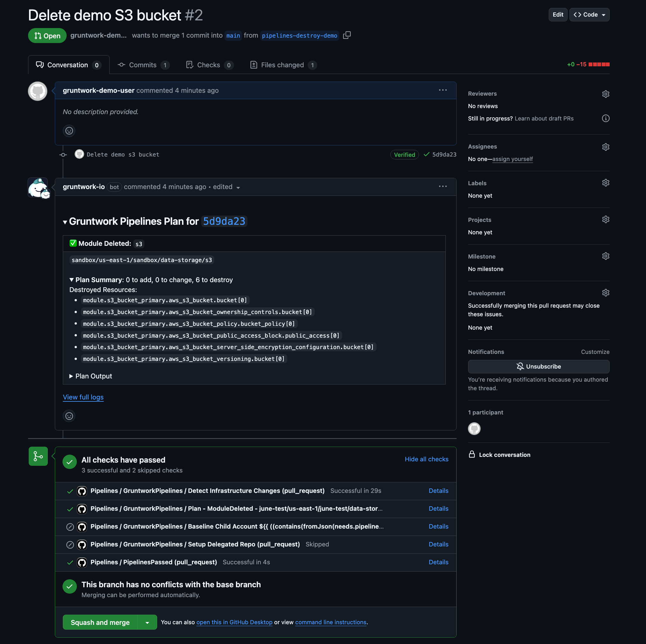Click the participant avatar in sidebar
The image size is (646, 644).
(x=474, y=428)
